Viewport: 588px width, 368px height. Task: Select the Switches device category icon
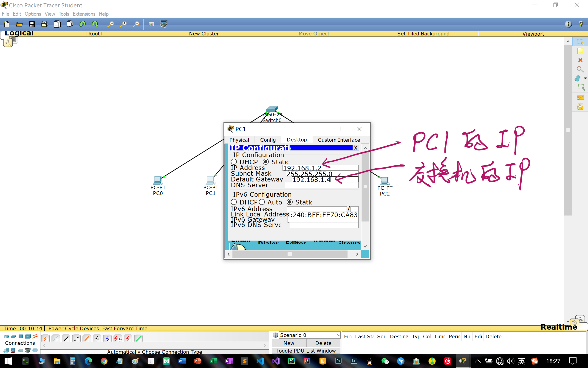[x=13, y=336]
